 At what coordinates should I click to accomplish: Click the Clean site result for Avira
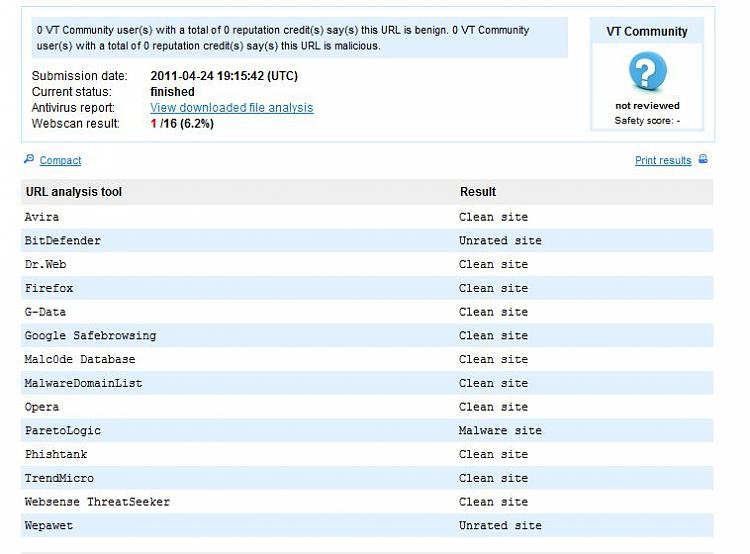(x=493, y=217)
